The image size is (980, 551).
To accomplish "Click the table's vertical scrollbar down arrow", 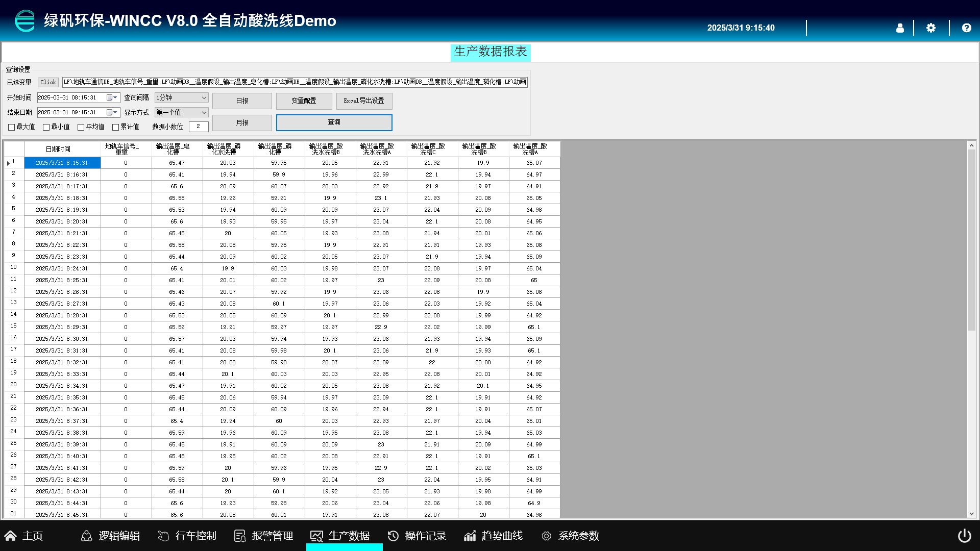I will click(x=971, y=514).
